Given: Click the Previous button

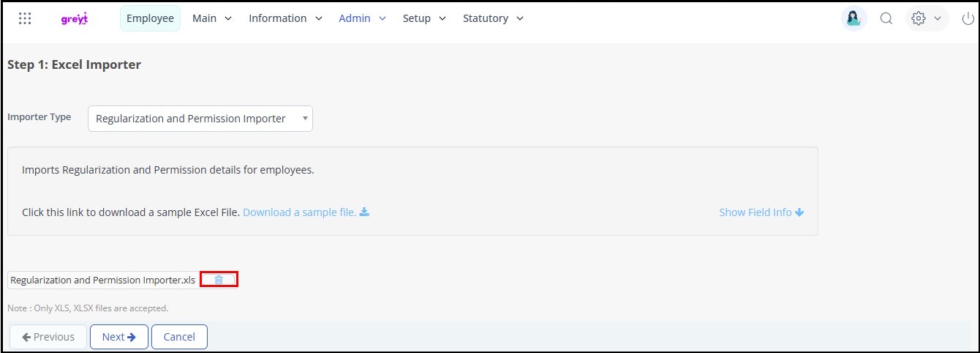Looking at the screenshot, I should click(x=48, y=337).
